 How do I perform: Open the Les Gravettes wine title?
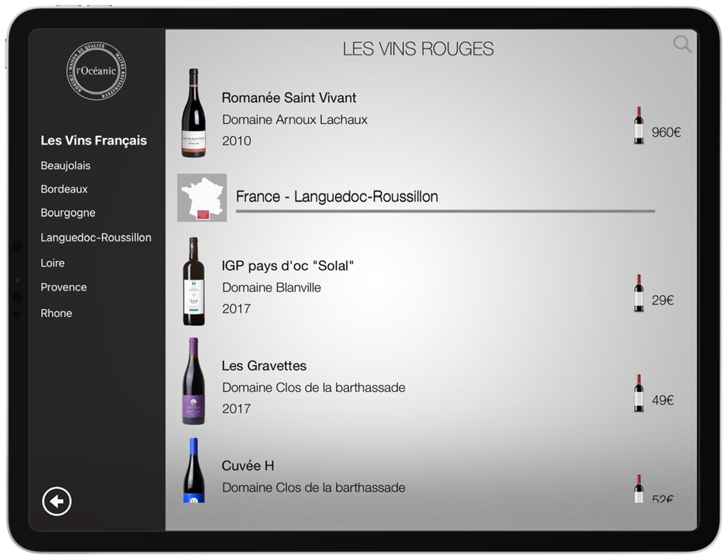point(264,366)
